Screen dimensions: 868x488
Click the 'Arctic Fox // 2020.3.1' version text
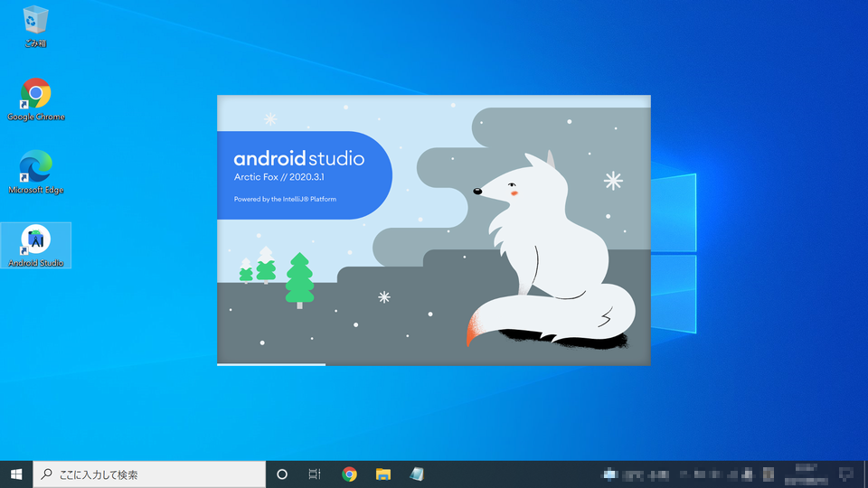[x=279, y=177]
